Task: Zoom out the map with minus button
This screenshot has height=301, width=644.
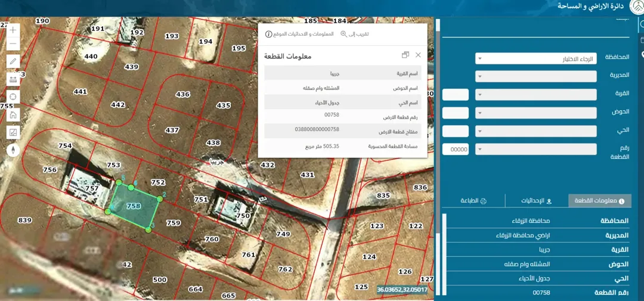Action: tap(13, 44)
